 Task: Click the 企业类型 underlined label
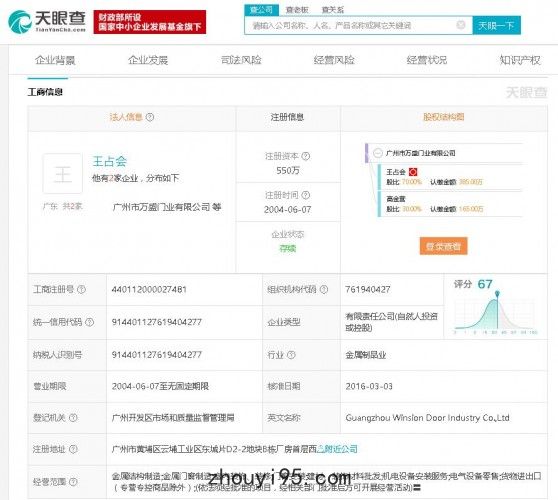(x=284, y=322)
